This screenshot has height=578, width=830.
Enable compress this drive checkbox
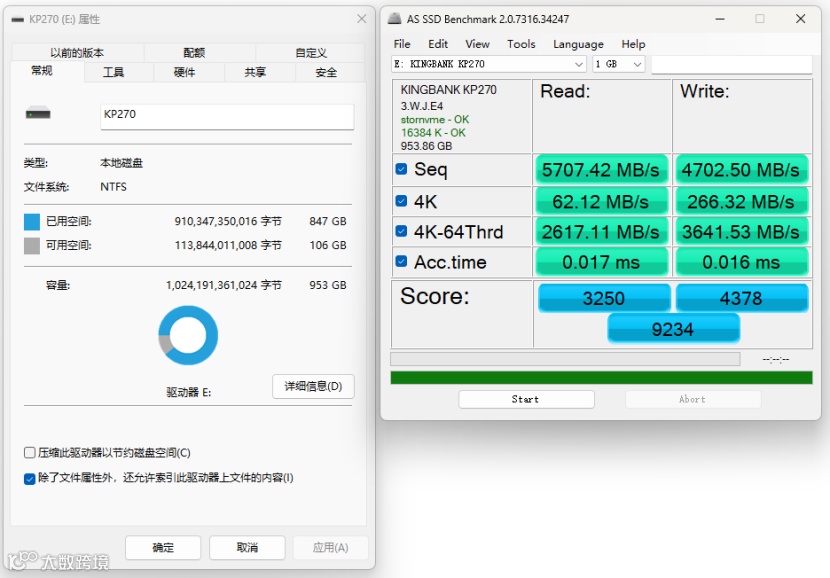point(30,453)
